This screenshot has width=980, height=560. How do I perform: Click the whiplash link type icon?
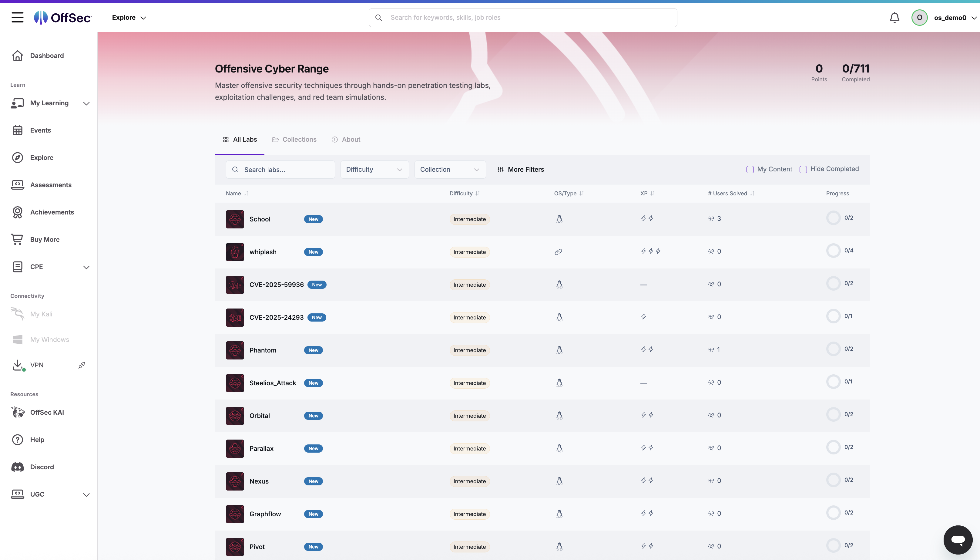559,252
